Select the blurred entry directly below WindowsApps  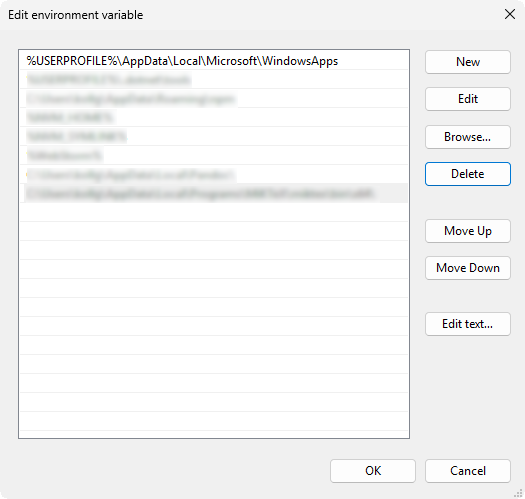[x=214, y=80]
